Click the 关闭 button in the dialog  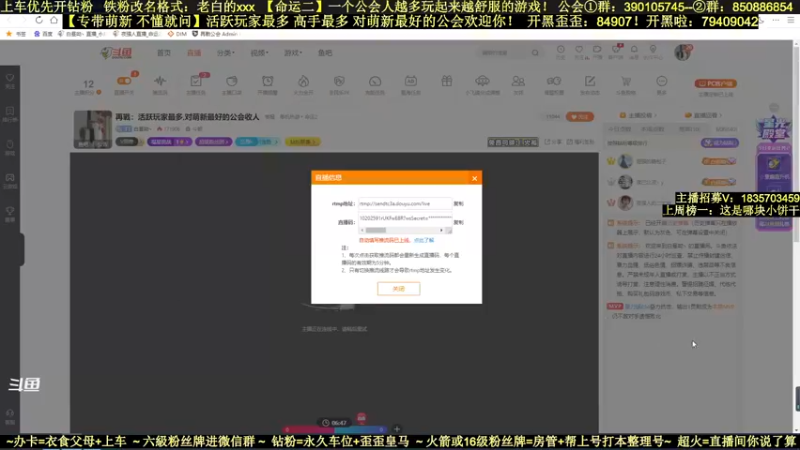point(398,289)
